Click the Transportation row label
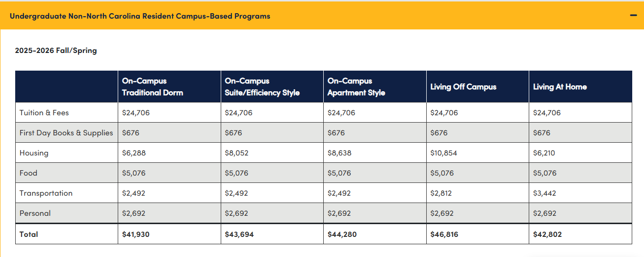 pos(46,193)
